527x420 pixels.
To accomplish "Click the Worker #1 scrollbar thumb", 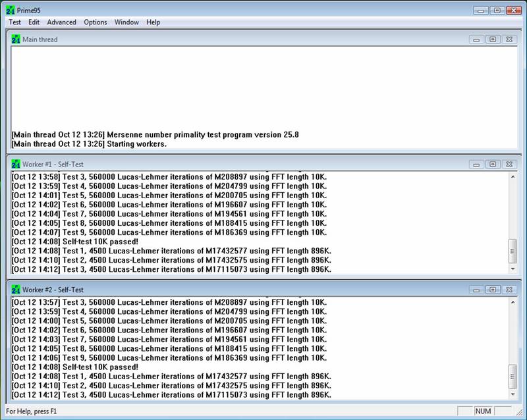I will 513,251.
